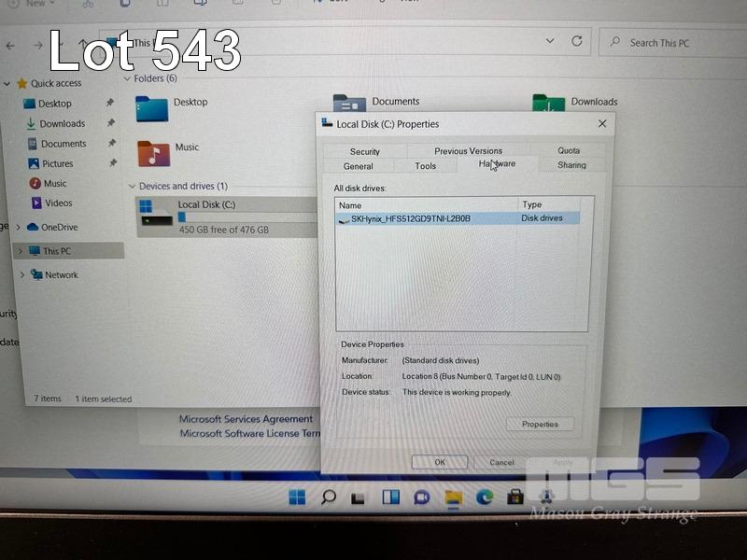Click the Windows Start button on taskbar
747x560 pixels.
tap(297, 497)
